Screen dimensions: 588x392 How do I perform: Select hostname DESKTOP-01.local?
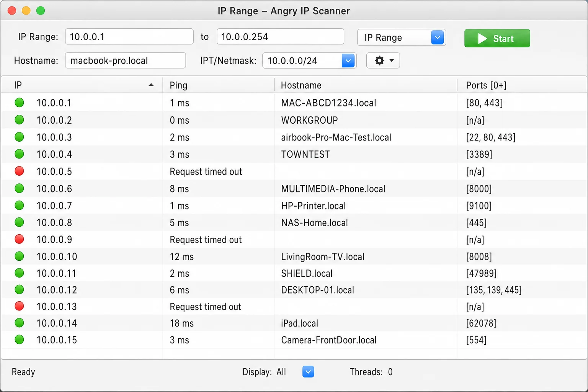(317, 290)
